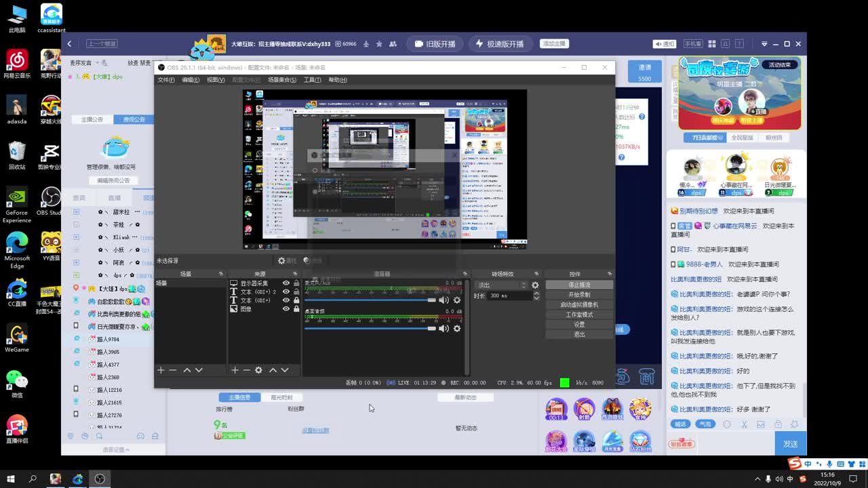868x488 pixels.
Task: Open the 工具(T) menu in OBS
Action: tap(312, 80)
